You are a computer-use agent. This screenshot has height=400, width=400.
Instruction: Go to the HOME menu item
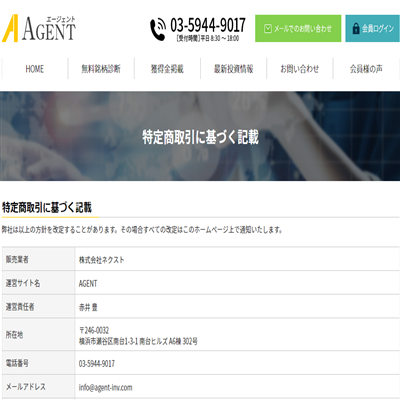coord(35,69)
